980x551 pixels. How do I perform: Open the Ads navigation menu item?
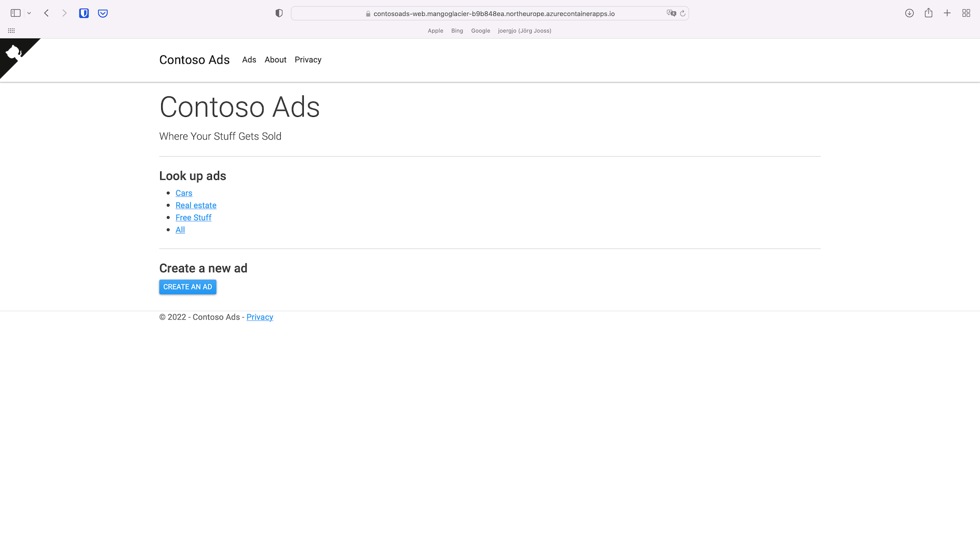pos(249,60)
